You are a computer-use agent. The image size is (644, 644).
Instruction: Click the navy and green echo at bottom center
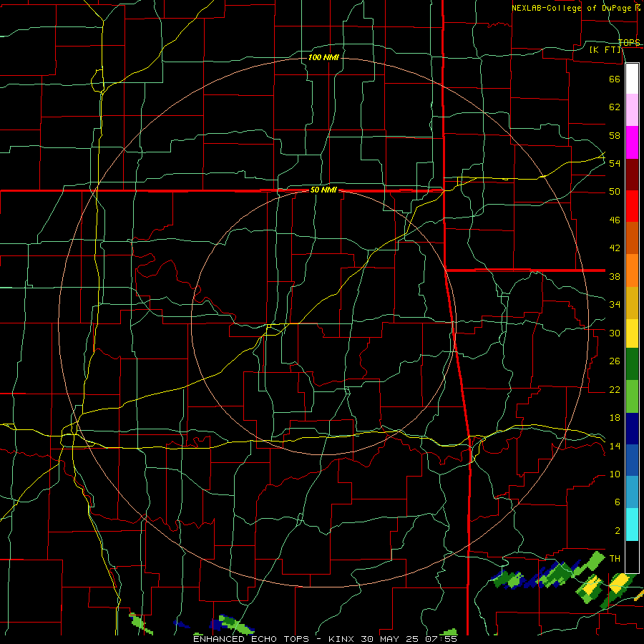(x=231, y=623)
